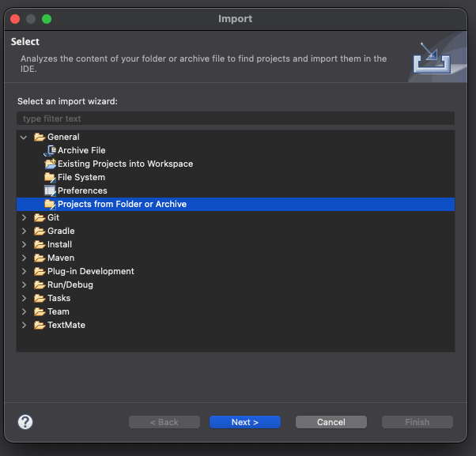Click the Preferences import icon
The width and height of the screenshot is (476, 456).
pyautogui.click(x=50, y=190)
